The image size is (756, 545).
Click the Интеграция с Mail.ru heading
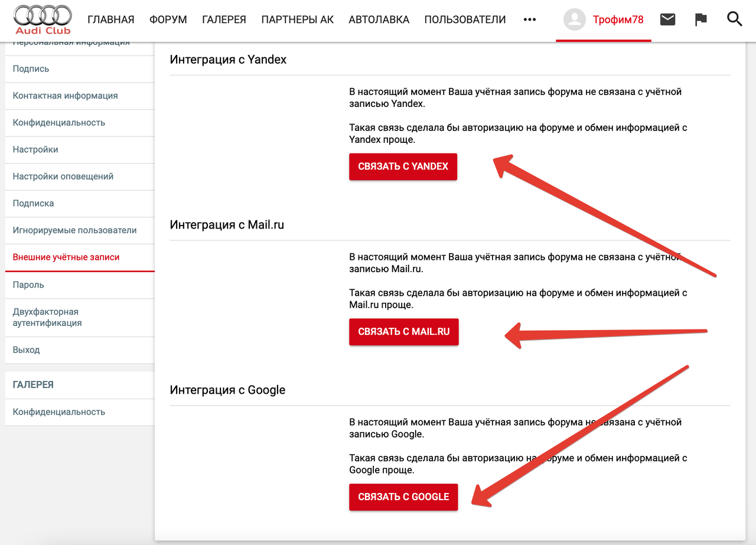227,225
